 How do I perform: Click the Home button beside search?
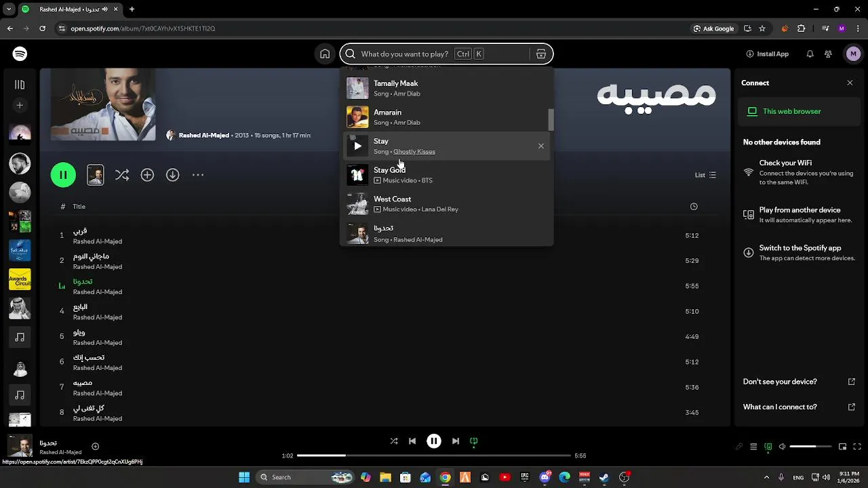click(x=325, y=54)
